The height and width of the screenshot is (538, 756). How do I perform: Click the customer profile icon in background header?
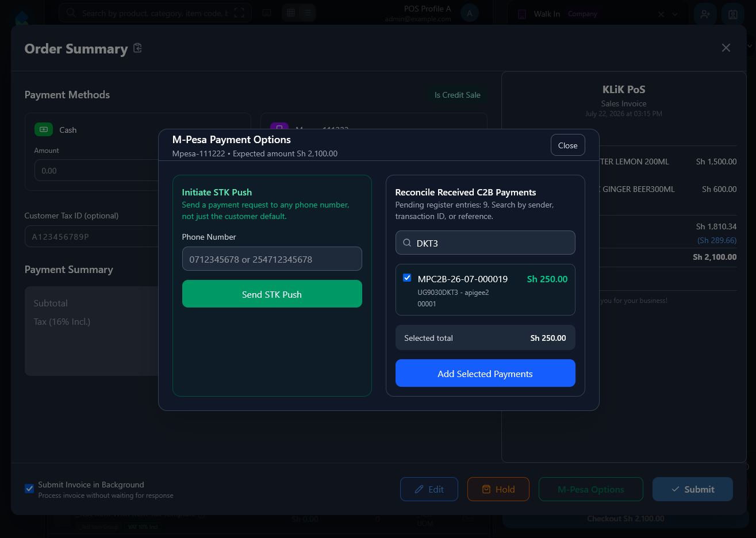[733, 14]
